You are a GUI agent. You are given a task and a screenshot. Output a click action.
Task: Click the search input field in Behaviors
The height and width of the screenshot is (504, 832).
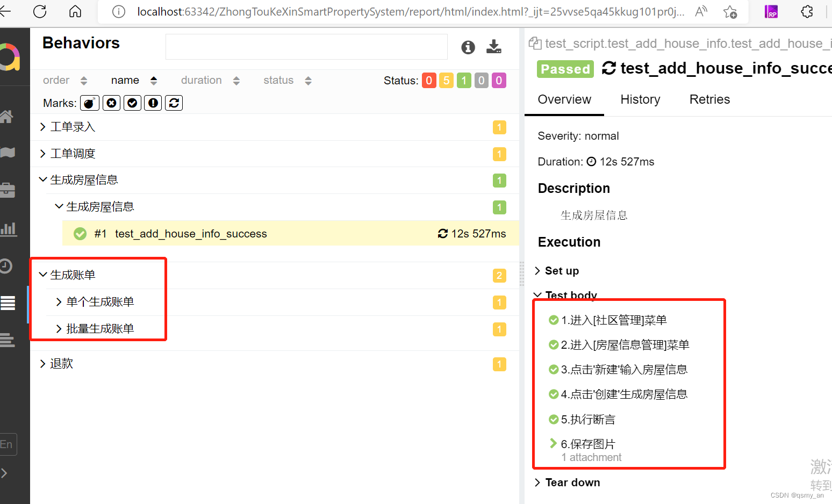pos(306,47)
